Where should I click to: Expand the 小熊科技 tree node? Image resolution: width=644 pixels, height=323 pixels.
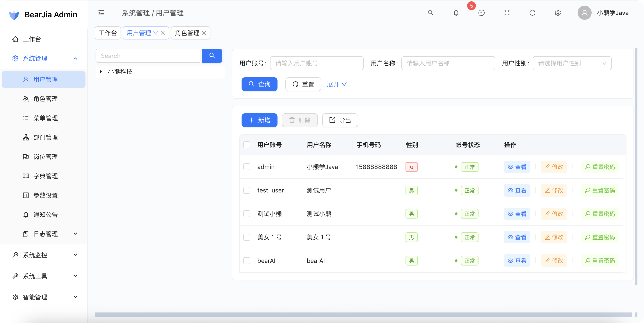(x=100, y=72)
